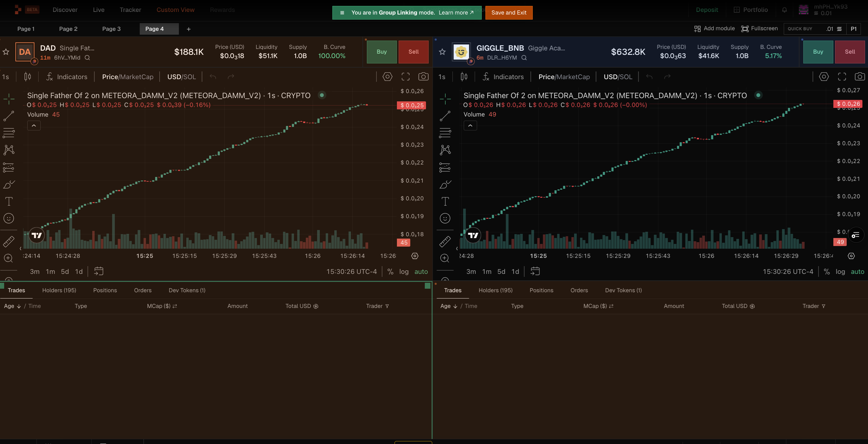The height and width of the screenshot is (444, 868).
Task: Favorite the DAD token with star icon
Action: 6,52
